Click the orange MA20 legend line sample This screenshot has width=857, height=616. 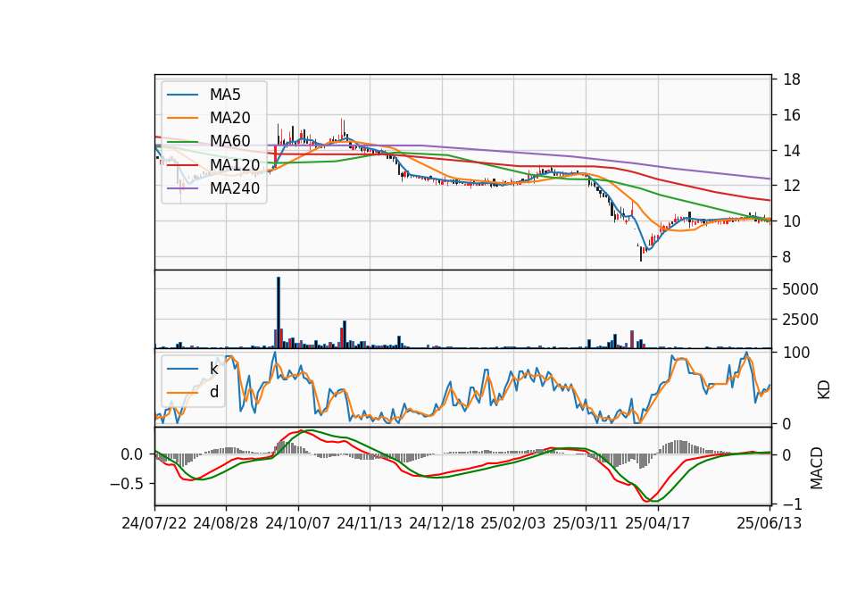pos(182,118)
